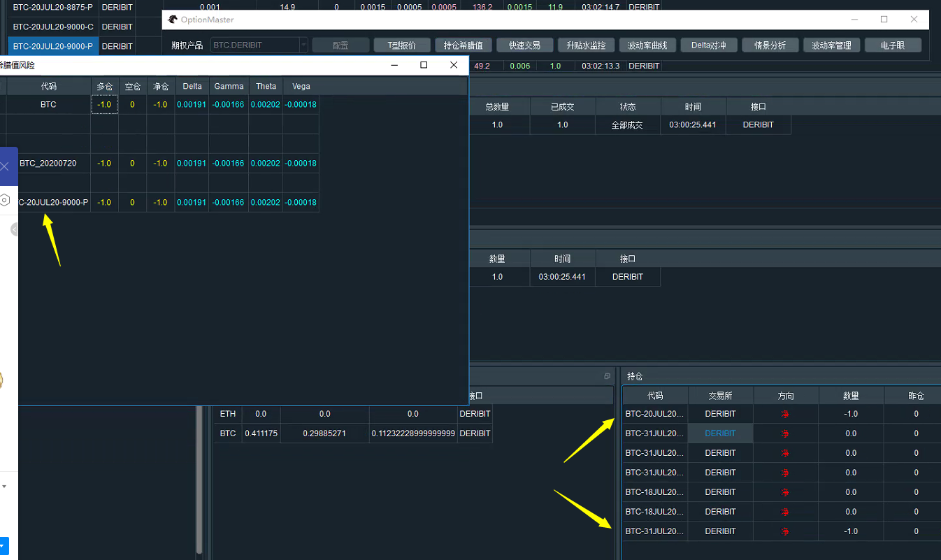Click the 持仓 panel title
941x560 pixels.
click(x=635, y=376)
